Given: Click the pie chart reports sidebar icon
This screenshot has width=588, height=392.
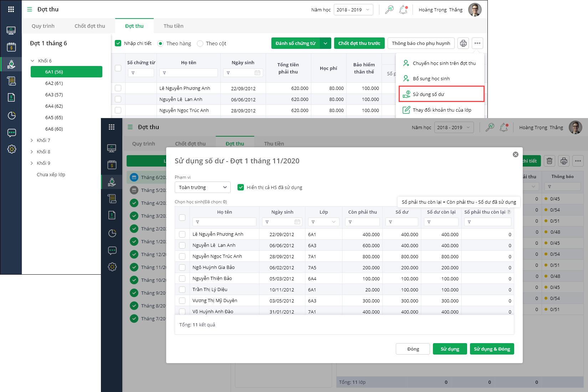Looking at the screenshot, I should click(11, 116).
